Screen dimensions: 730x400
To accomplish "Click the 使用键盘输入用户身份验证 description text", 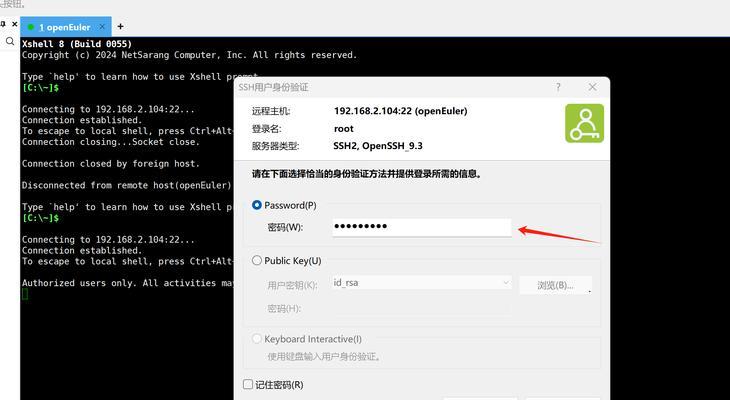I will tap(325, 357).
